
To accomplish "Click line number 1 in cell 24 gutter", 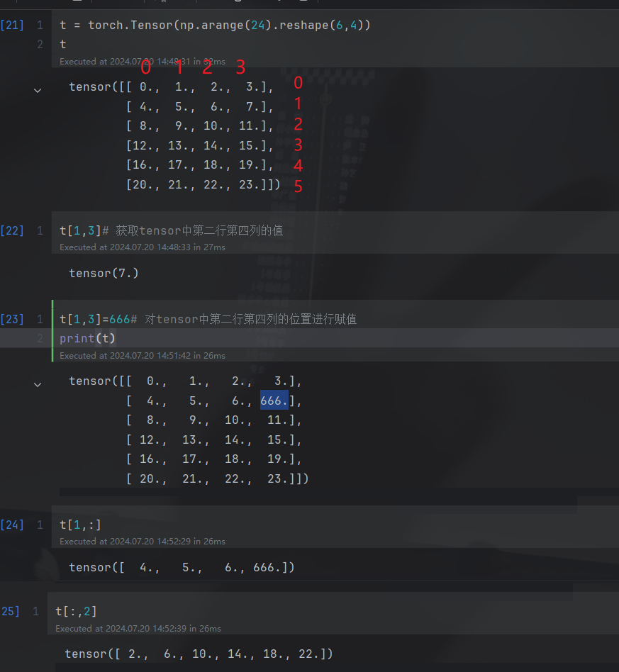I will point(40,525).
